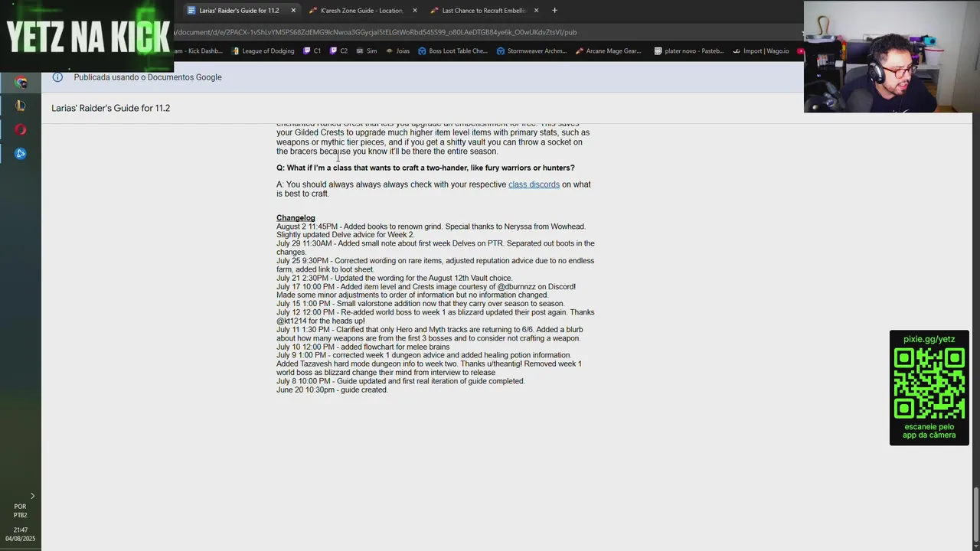Expand hidden taskbar icons chevron
Screen dimensions: 980x551
tap(32, 496)
